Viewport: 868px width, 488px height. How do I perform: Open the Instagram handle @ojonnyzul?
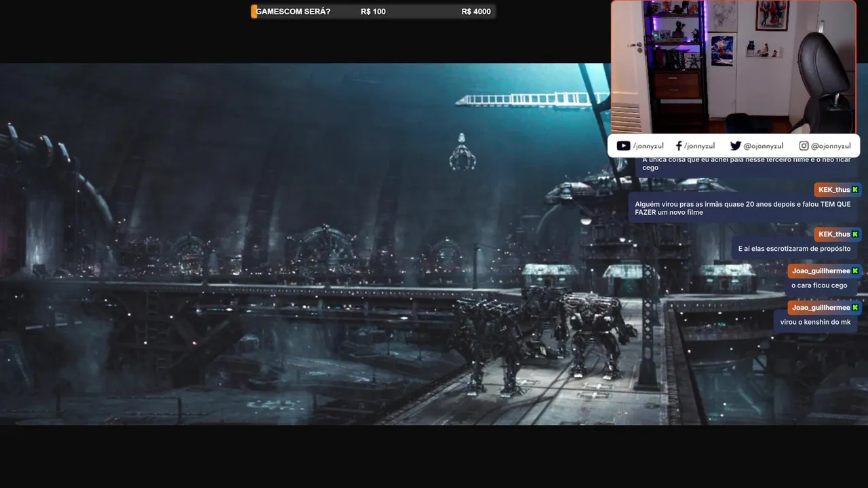831,146
